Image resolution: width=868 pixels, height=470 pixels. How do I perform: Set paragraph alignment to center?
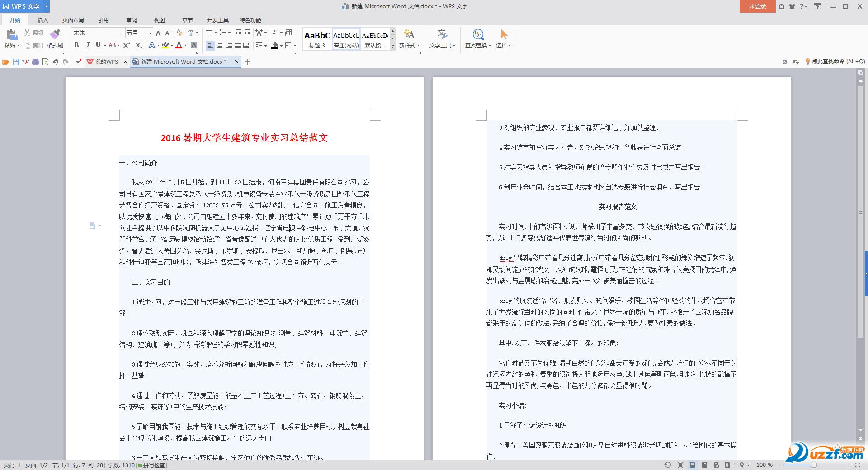coord(220,45)
